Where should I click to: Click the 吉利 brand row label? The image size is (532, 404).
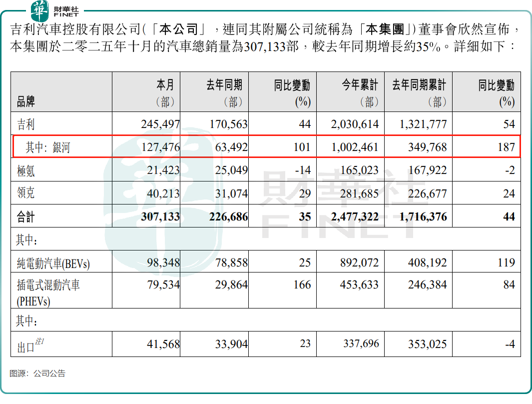(x=26, y=124)
